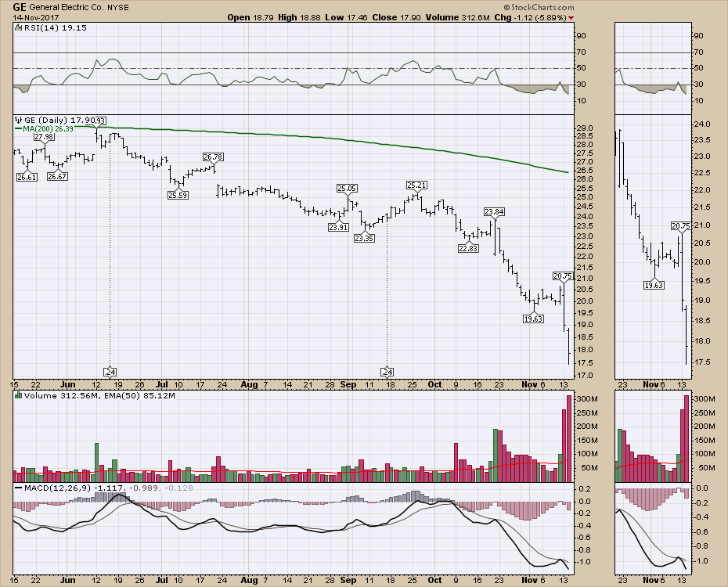Click the MA(200) 26.39 legend label

click(49, 128)
